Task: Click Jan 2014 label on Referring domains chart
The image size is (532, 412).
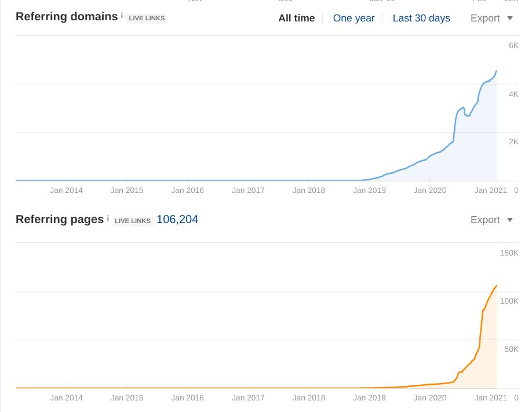Action: click(x=66, y=191)
